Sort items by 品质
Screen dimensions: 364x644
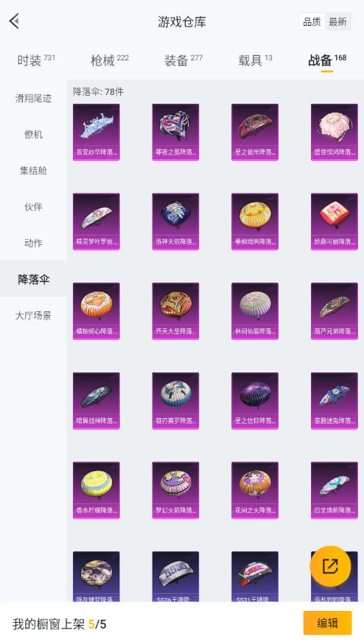click(312, 22)
